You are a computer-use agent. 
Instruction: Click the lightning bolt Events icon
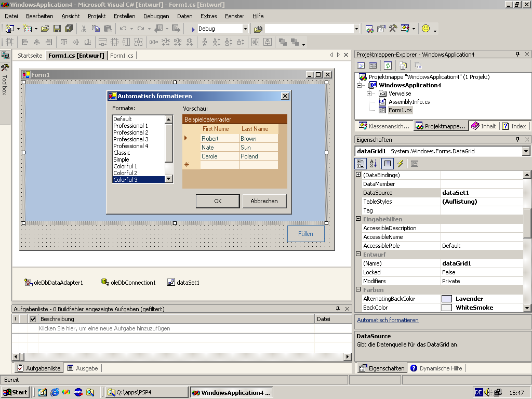click(401, 164)
